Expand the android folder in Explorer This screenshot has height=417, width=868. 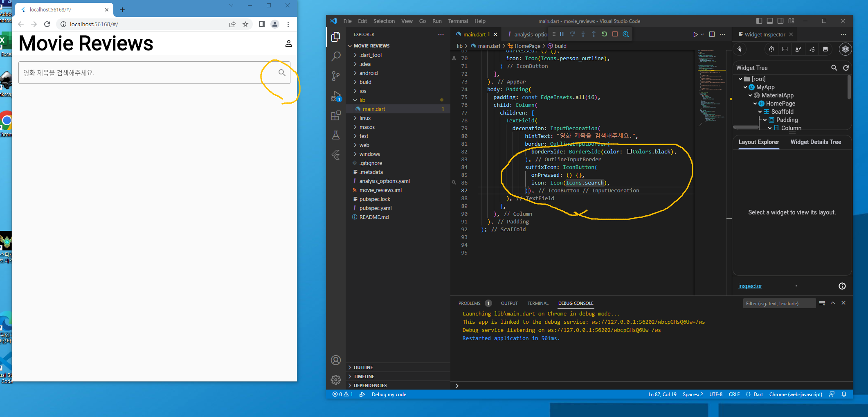(398, 73)
